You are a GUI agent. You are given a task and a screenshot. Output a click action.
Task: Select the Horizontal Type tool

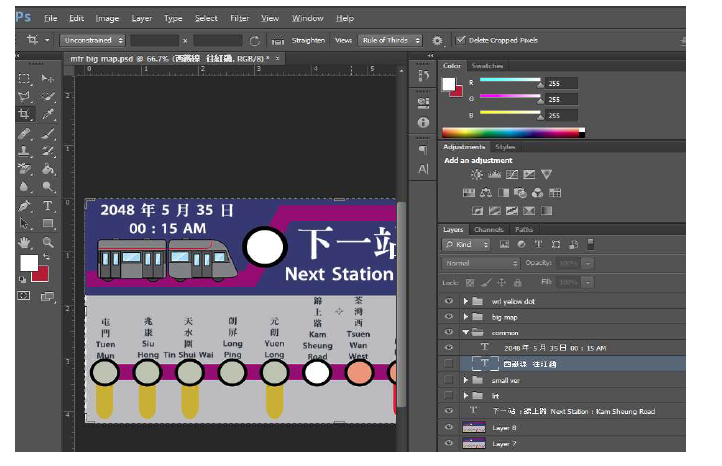pos(47,206)
